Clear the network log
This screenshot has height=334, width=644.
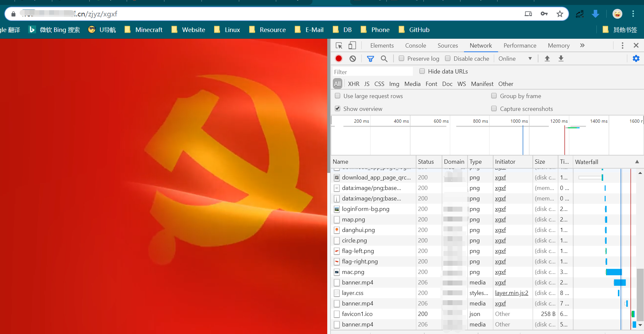(x=352, y=58)
